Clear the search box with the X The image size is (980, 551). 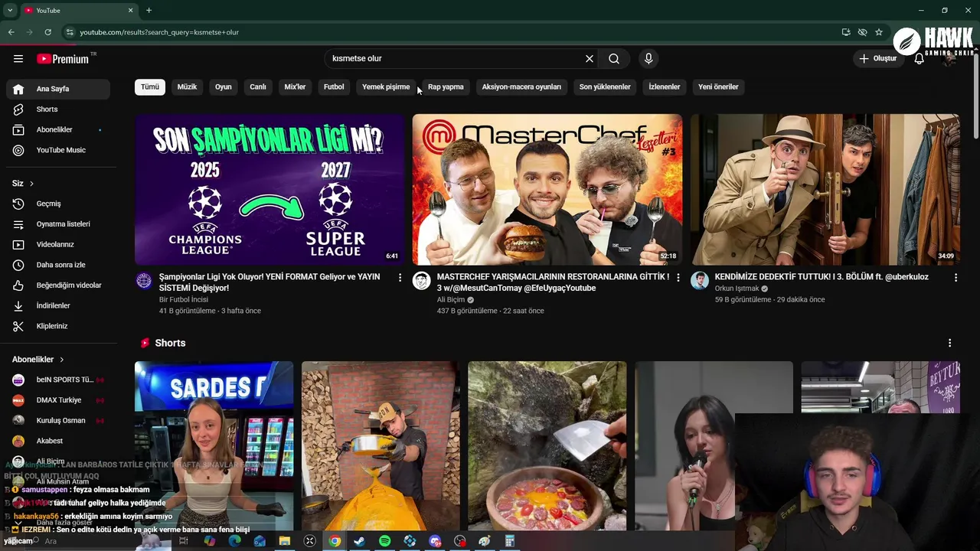click(590, 59)
